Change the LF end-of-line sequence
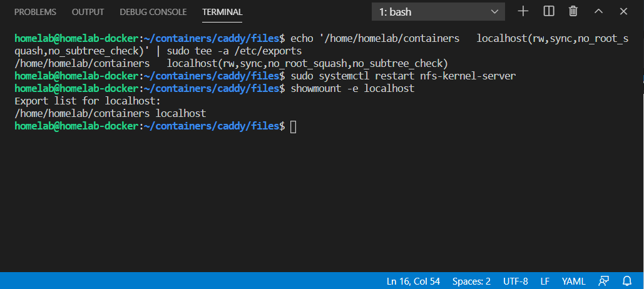This screenshot has height=289, width=644. click(x=545, y=281)
